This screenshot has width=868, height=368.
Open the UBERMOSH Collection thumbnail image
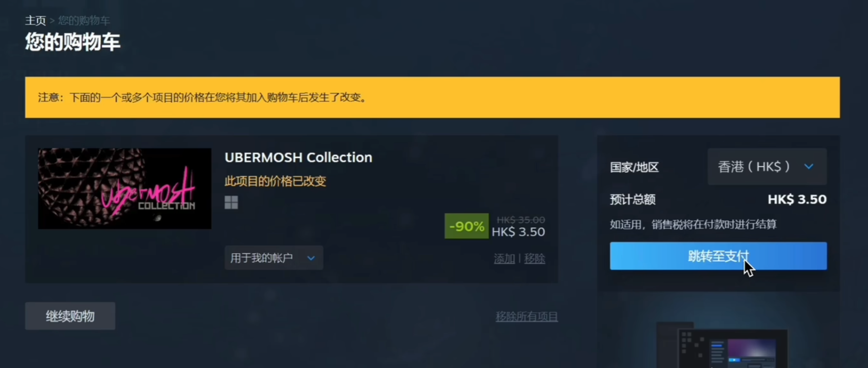(x=125, y=188)
